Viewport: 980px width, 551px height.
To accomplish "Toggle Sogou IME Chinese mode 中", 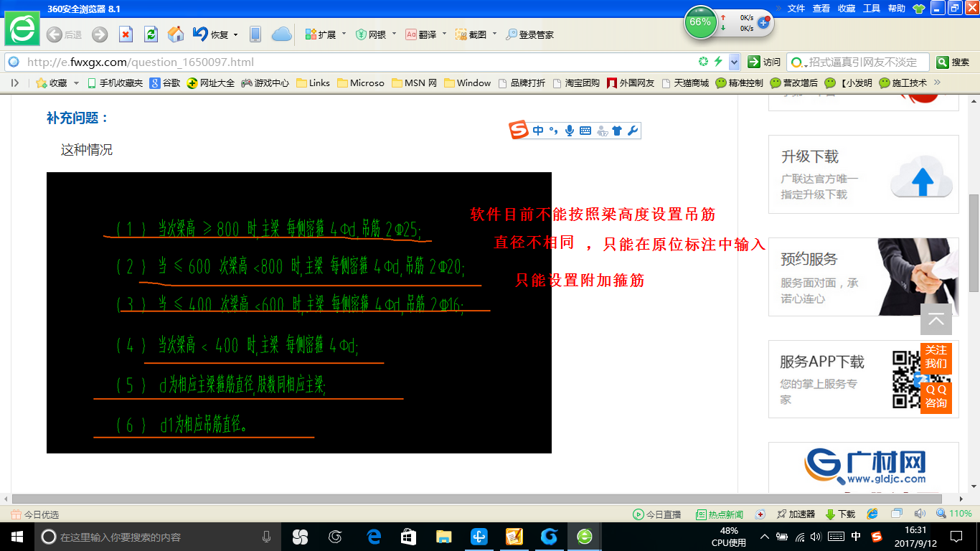I will point(538,131).
